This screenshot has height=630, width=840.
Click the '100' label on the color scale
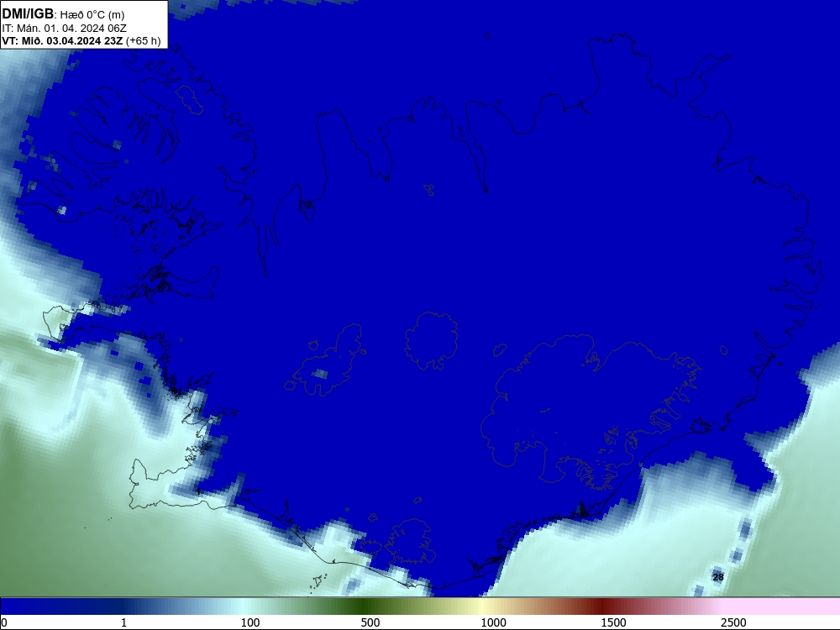pos(250,622)
